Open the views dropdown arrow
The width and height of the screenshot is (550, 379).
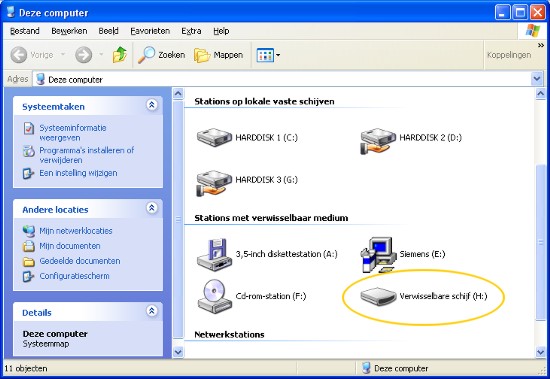[x=278, y=55]
